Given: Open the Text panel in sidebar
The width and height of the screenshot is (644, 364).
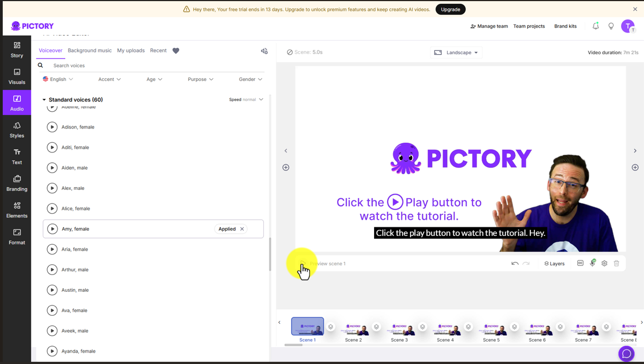Looking at the screenshot, I should (x=17, y=156).
